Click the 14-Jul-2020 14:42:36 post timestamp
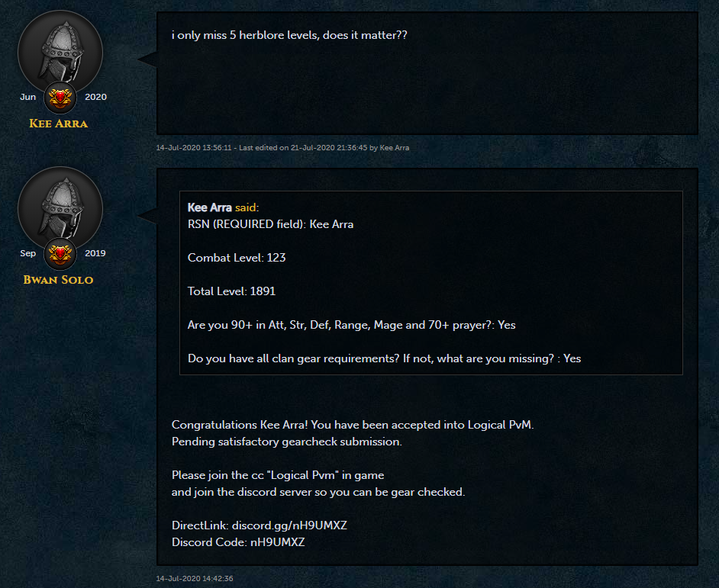 195,578
